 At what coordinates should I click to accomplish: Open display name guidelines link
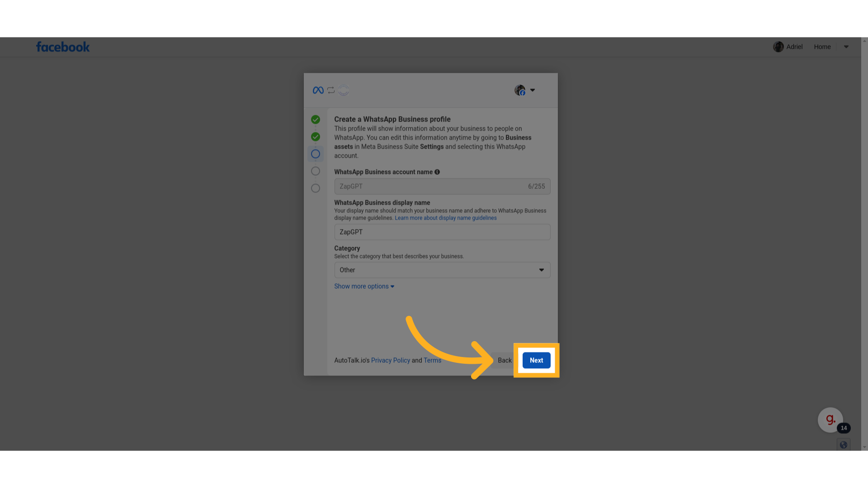446,218
